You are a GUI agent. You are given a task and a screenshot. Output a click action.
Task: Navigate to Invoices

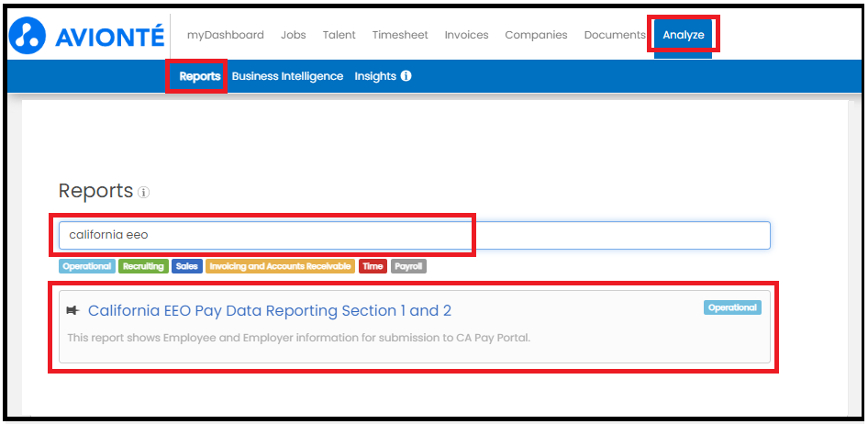[467, 35]
